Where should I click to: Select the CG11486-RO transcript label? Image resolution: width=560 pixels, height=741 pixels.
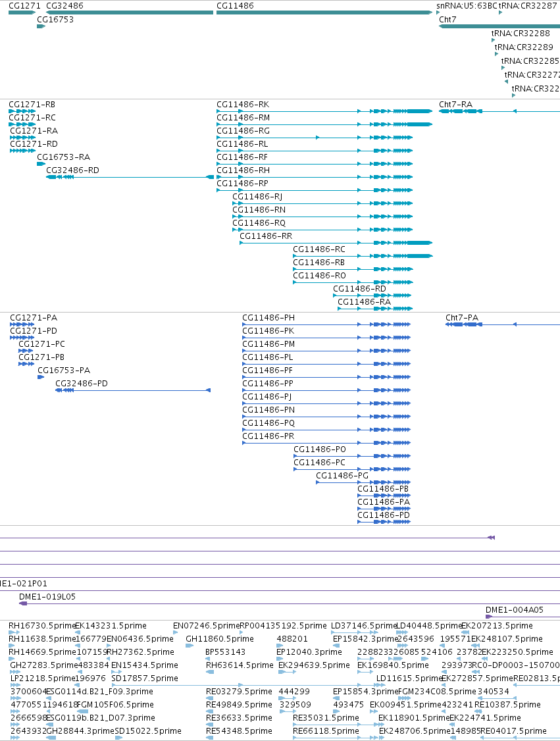click(319, 276)
